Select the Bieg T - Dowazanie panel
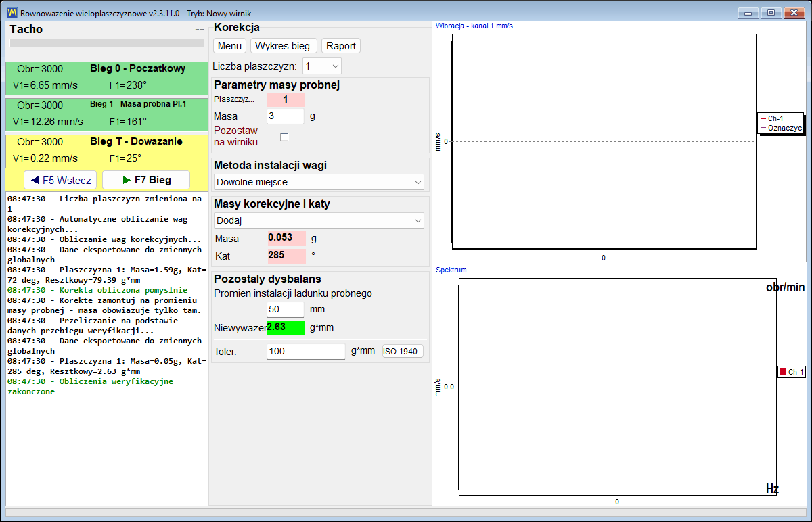This screenshot has height=522, width=812. [106, 151]
